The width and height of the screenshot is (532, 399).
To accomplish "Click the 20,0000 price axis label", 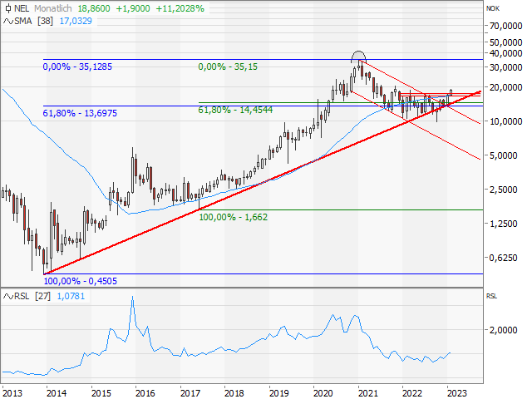I will pyautogui.click(x=505, y=87).
